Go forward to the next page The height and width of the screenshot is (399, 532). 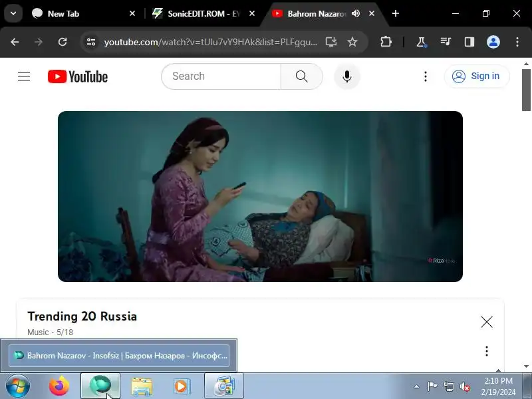click(x=39, y=42)
